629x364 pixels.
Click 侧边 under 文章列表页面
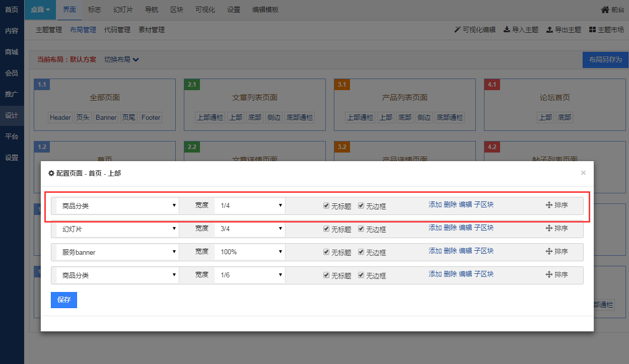[274, 117]
